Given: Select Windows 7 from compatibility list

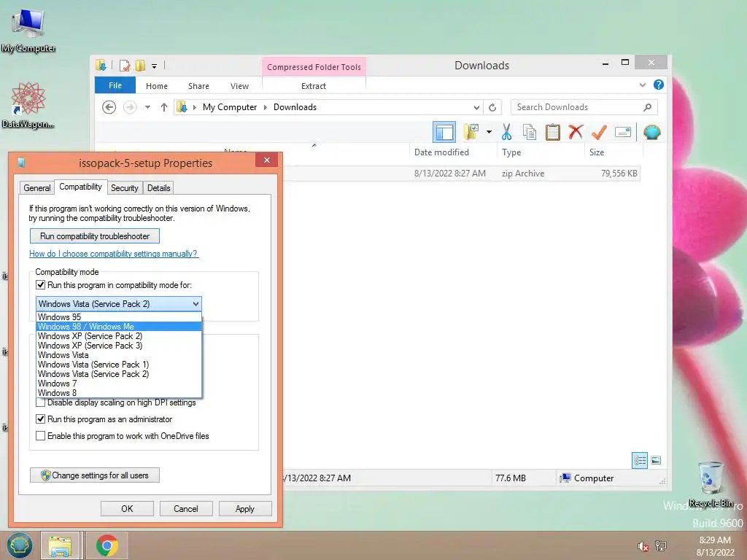Looking at the screenshot, I should click(x=119, y=384).
